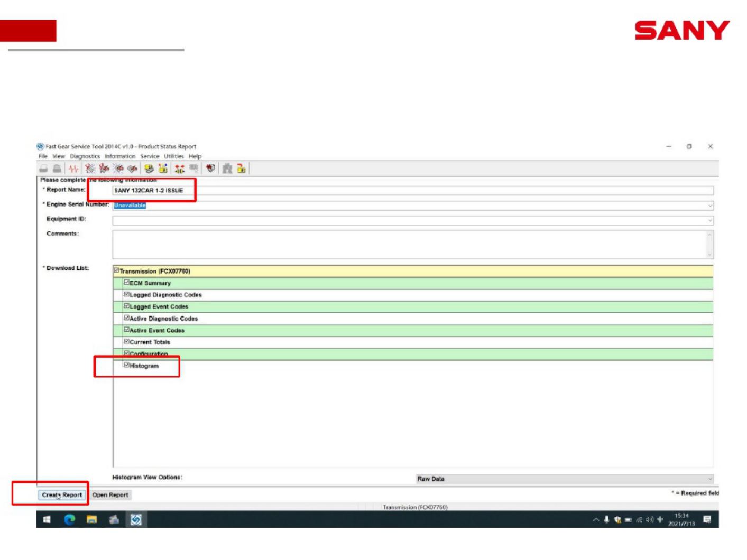Click Fast Gear Service Tool taskbar icon
This screenshot has width=747, height=560.
tap(136, 520)
